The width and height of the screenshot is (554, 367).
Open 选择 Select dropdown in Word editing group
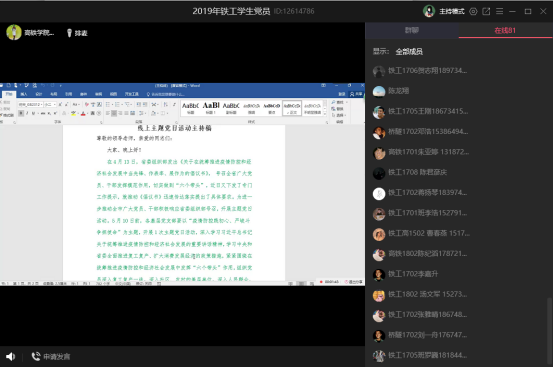tap(338, 115)
